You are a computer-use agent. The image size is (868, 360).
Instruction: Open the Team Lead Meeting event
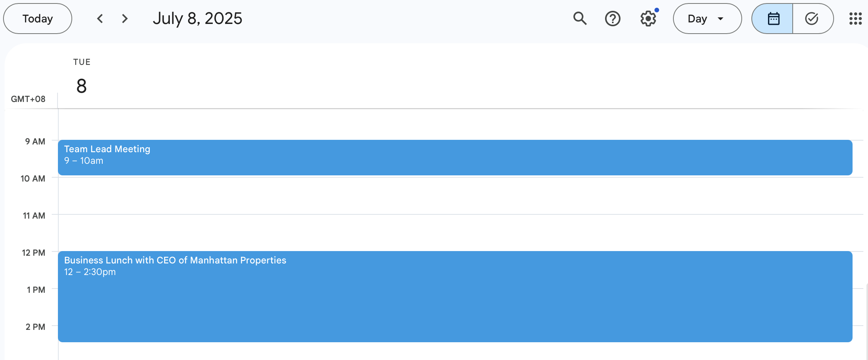[455, 158]
